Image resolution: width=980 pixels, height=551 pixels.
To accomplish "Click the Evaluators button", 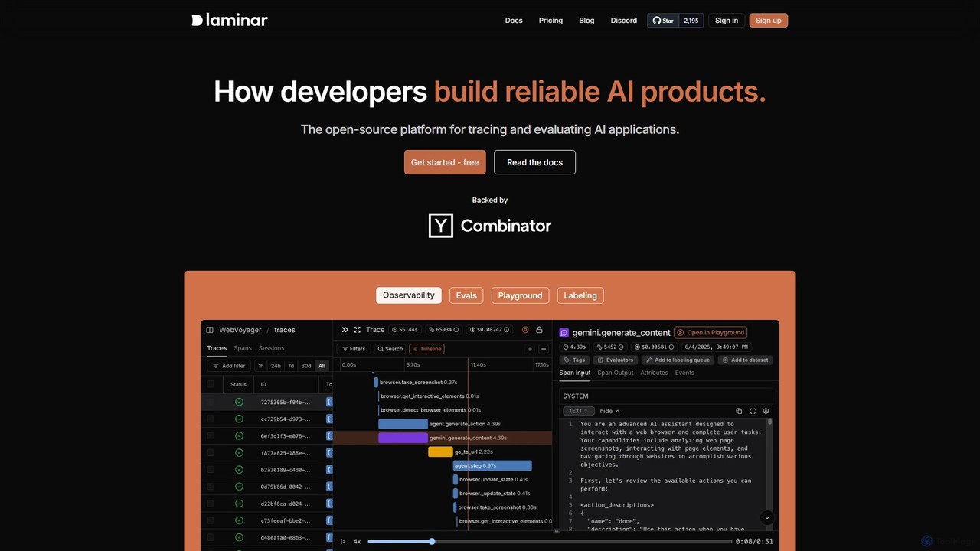I will tap(616, 360).
